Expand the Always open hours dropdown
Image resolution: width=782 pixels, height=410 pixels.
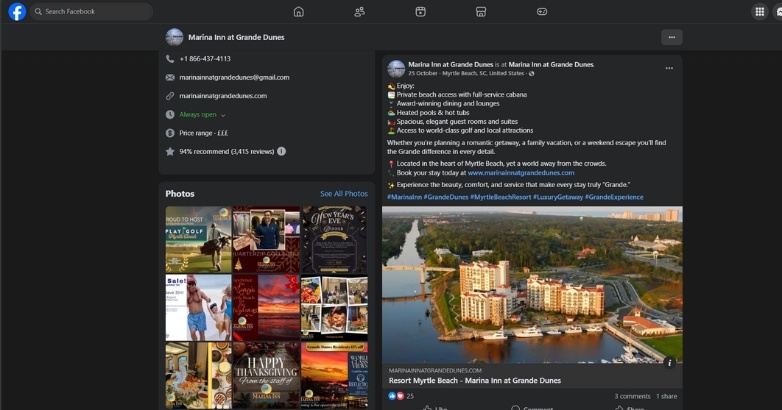(223, 115)
